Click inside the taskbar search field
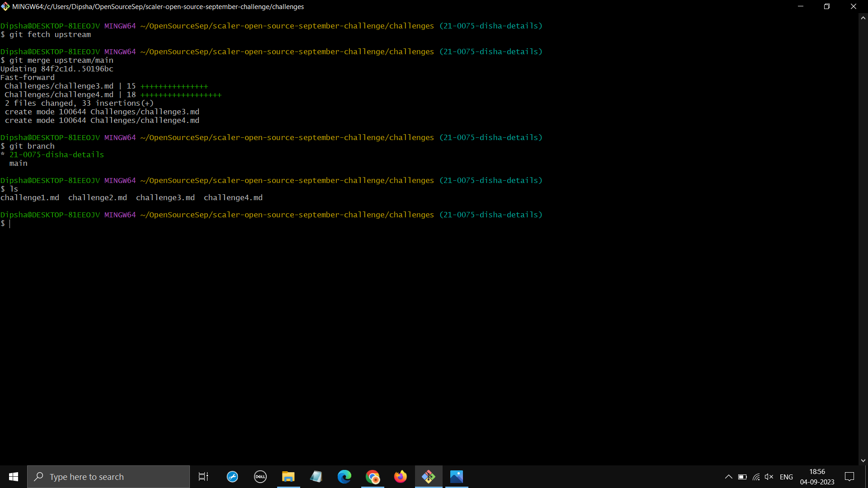The width and height of the screenshot is (868, 488). click(108, 477)
